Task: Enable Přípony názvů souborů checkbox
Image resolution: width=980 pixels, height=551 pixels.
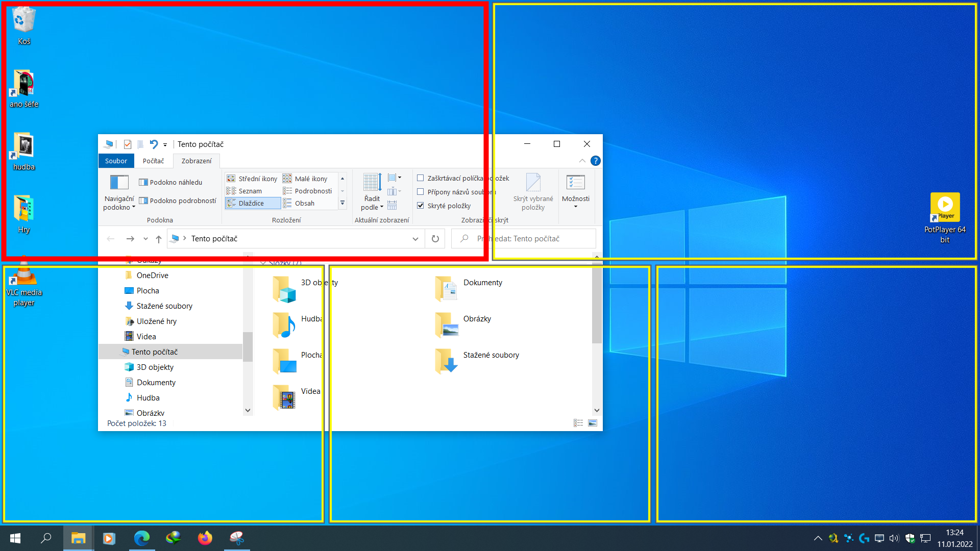Action: coord(421,192)
